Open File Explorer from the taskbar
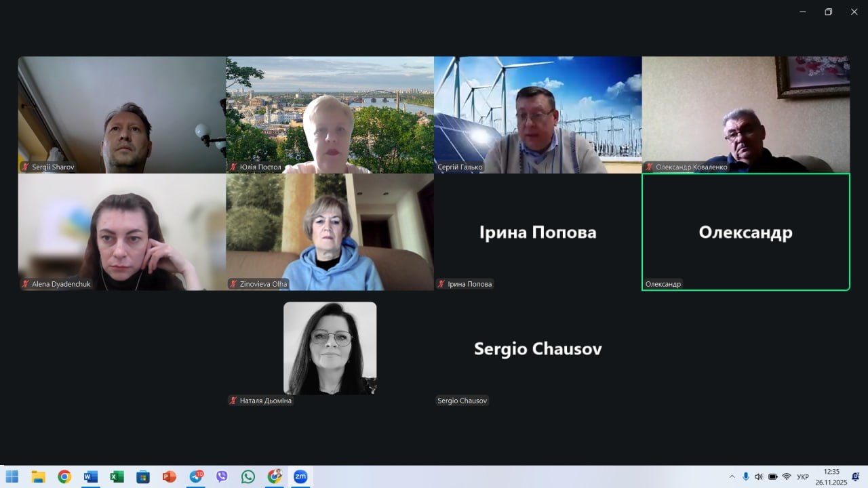Image resolution: width=868 pixels, height=488 pixels. 38,476
